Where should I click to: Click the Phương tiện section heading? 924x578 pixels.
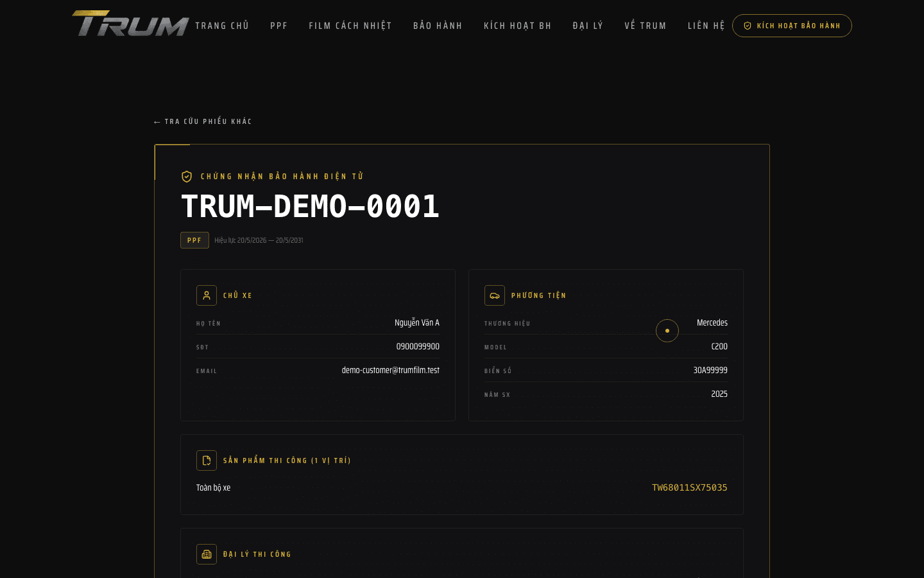(539, 295)
